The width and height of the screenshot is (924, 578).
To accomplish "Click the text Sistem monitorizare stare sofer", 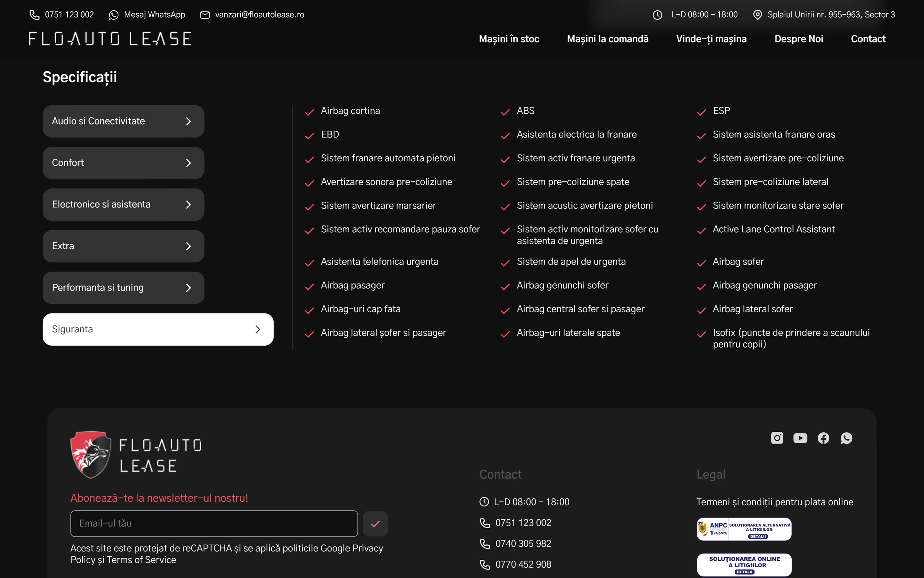I will point(778,206).
